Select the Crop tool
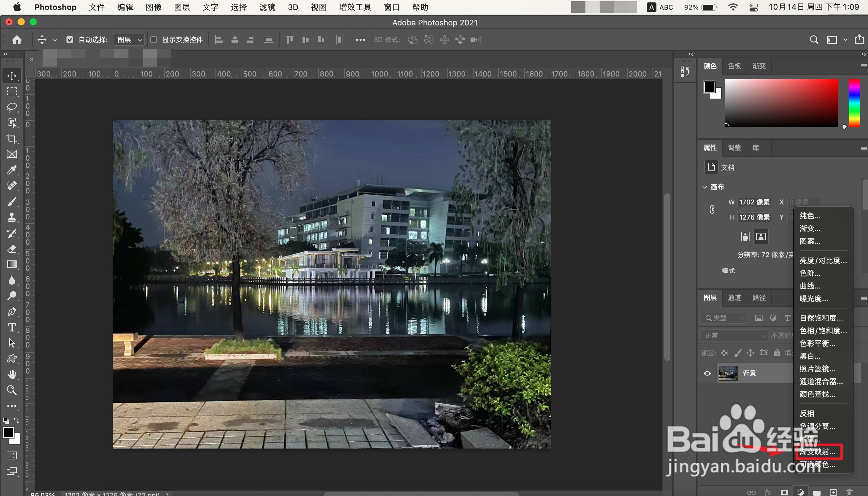 tap(12, 138)
